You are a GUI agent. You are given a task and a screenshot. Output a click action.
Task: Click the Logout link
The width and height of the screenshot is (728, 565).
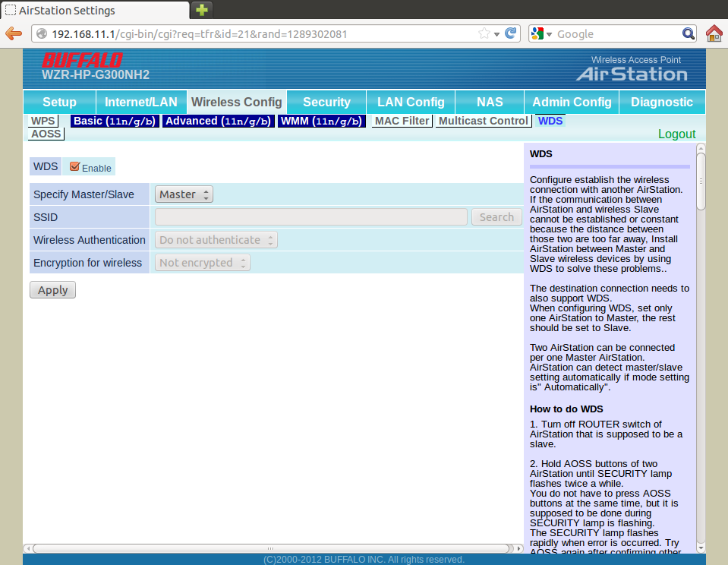click(676, 134)
